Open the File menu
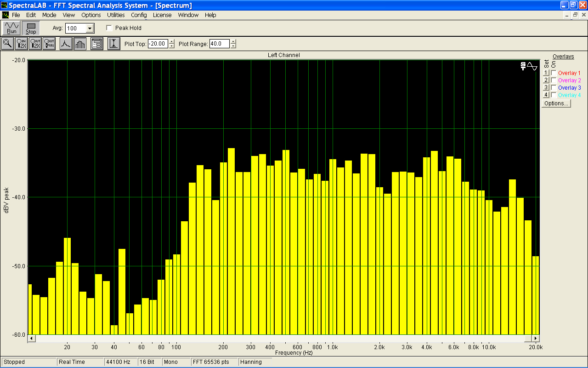The image size is (588, 368). click(16, 15)
